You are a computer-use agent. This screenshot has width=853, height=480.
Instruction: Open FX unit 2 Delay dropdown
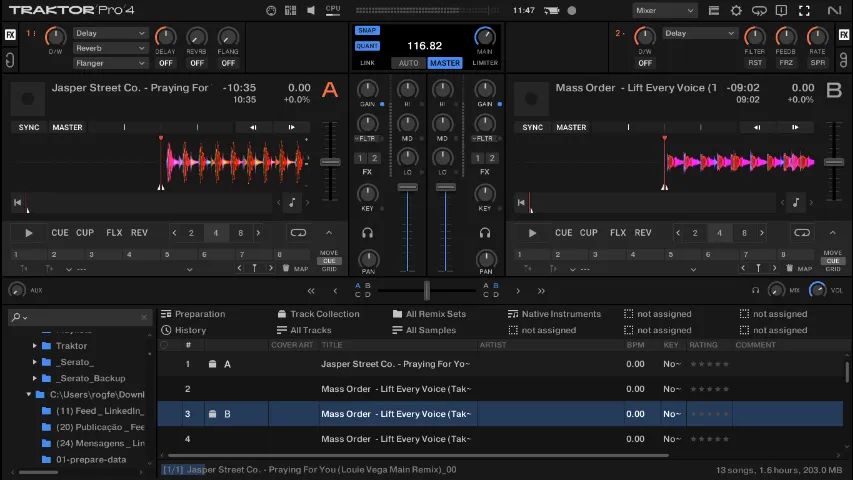699,33
